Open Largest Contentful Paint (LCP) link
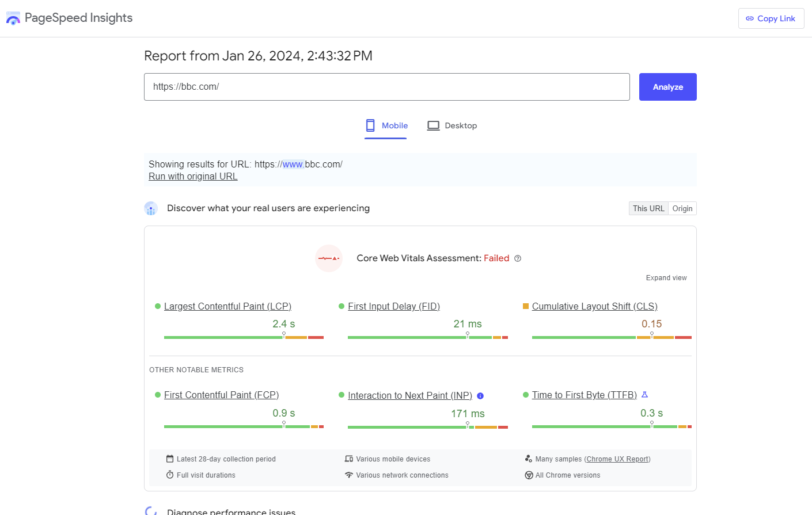This screenshot has height=515, width=812. (227, 306)
